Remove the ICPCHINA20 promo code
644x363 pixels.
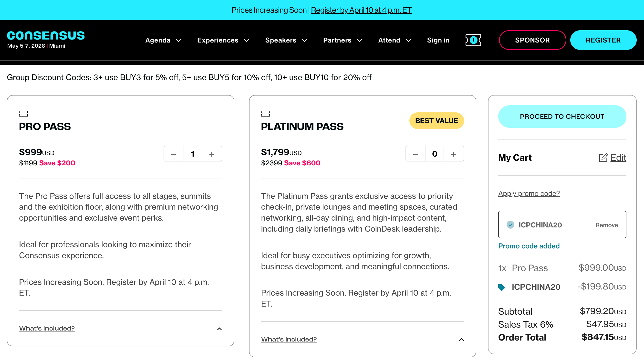(x=606, y=225)
